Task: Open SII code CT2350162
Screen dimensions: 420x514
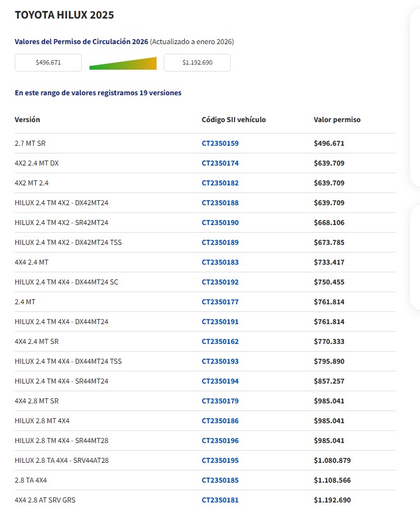Action: coord(220,341)
